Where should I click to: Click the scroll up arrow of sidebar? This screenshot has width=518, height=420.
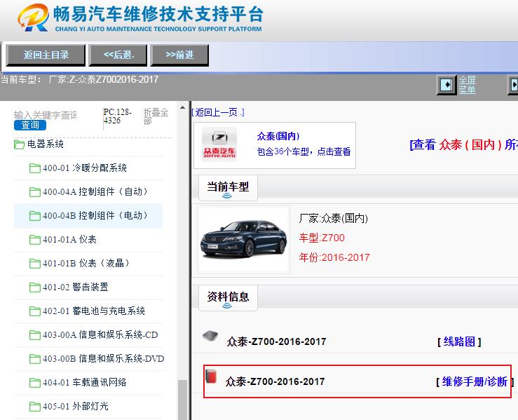pyautogui.click(x=182, y=108)
